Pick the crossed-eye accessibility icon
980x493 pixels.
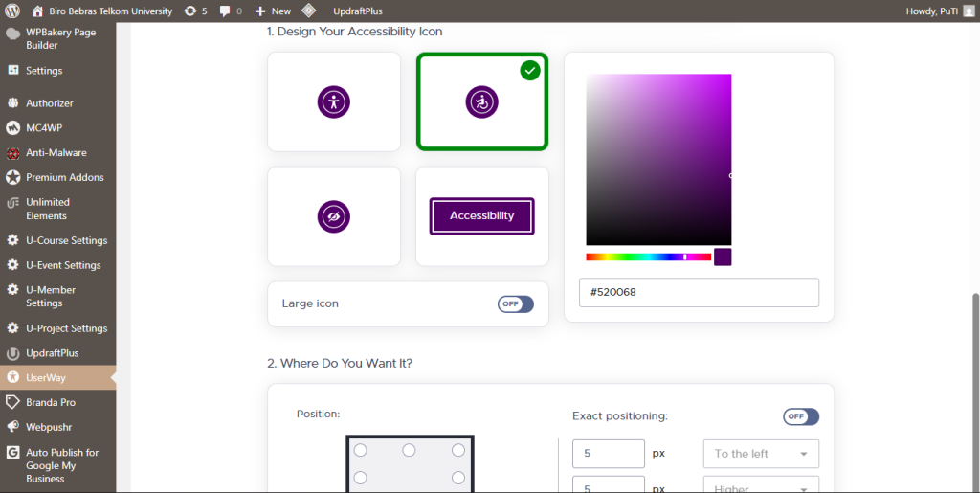coord(333,216)
